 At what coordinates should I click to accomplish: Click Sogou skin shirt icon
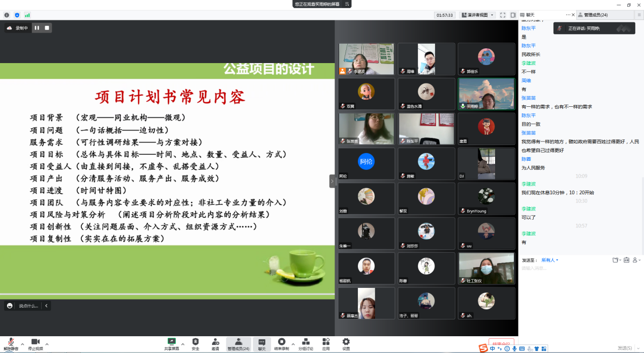coord(537,348)
